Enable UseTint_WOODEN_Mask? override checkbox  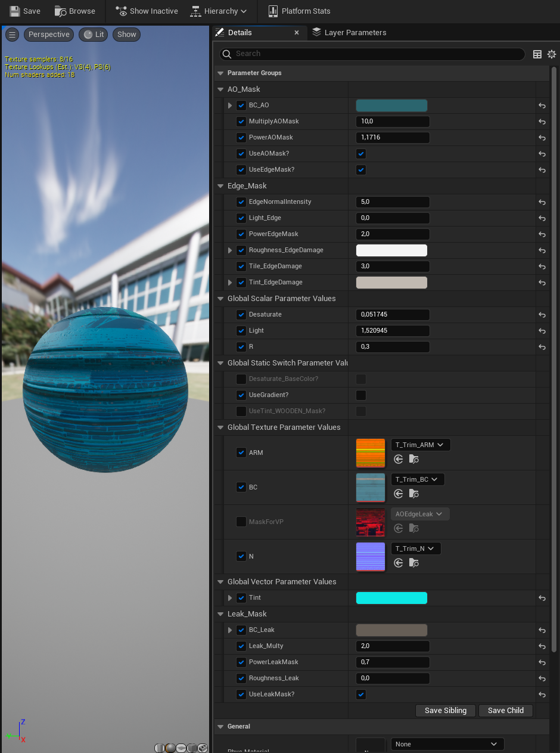pos(241,411)
